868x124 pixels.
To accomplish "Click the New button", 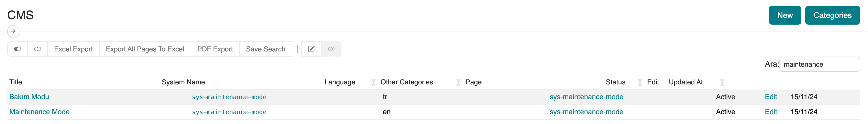I will click(784, 15).
